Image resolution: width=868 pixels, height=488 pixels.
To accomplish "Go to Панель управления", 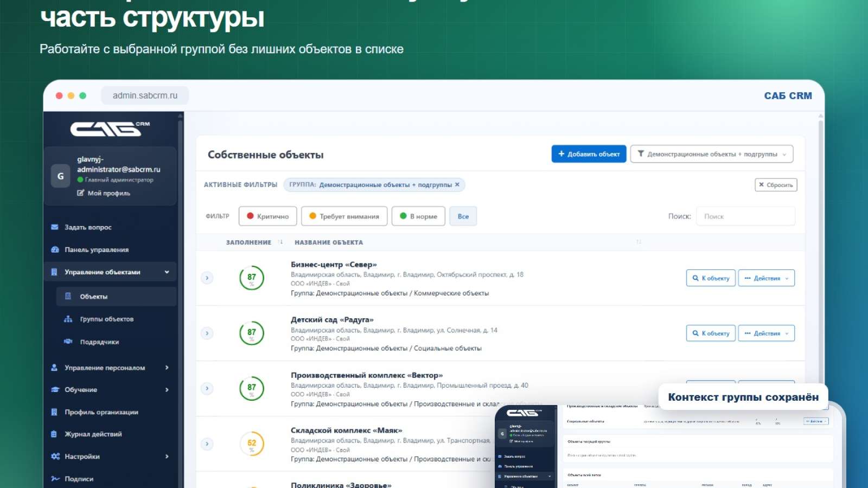I will [x=110, y=249].
